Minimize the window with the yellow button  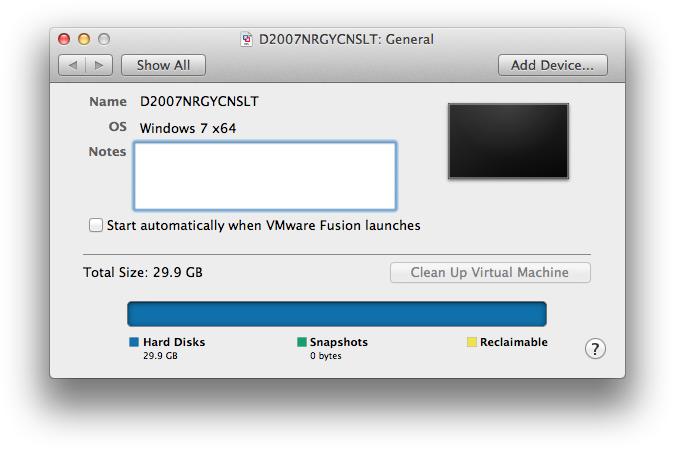tap(84, 39)
